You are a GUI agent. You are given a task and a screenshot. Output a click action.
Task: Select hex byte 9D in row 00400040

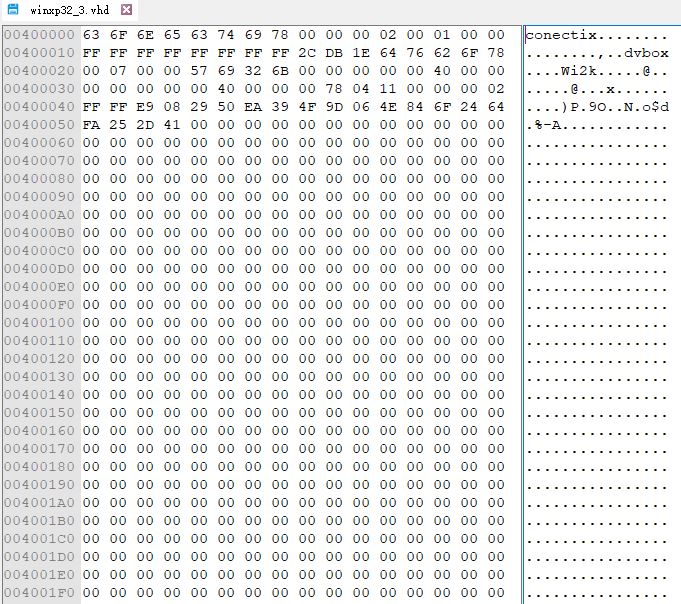click(334, 107)
